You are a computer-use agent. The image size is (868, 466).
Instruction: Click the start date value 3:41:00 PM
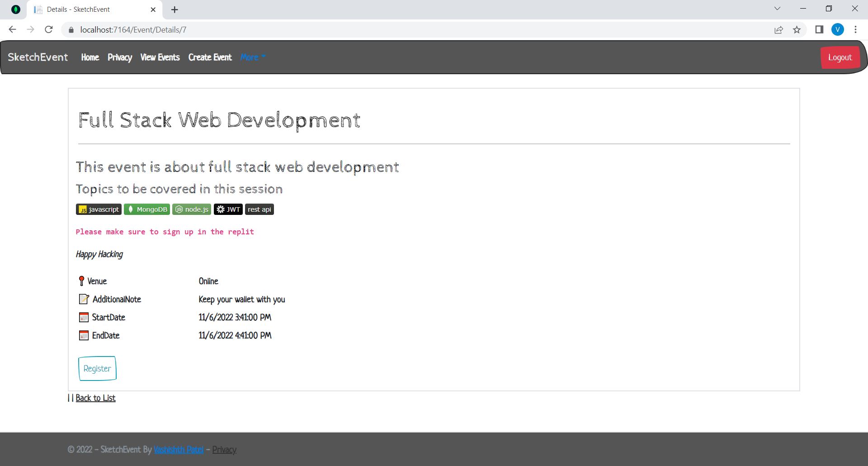pyautogui.click(x=235, y=318)
